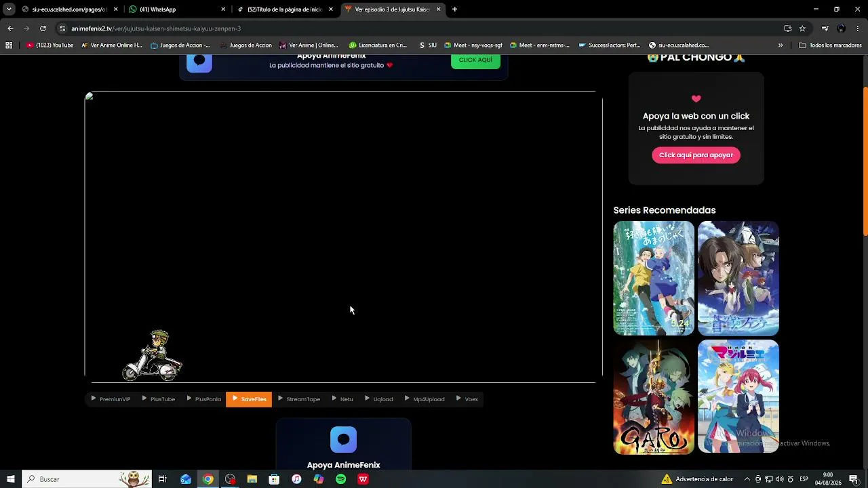The height and width of the screenshot is (488, 868).
Task: Open File Explorer from the taskbar
Action: tap(252, 479)
